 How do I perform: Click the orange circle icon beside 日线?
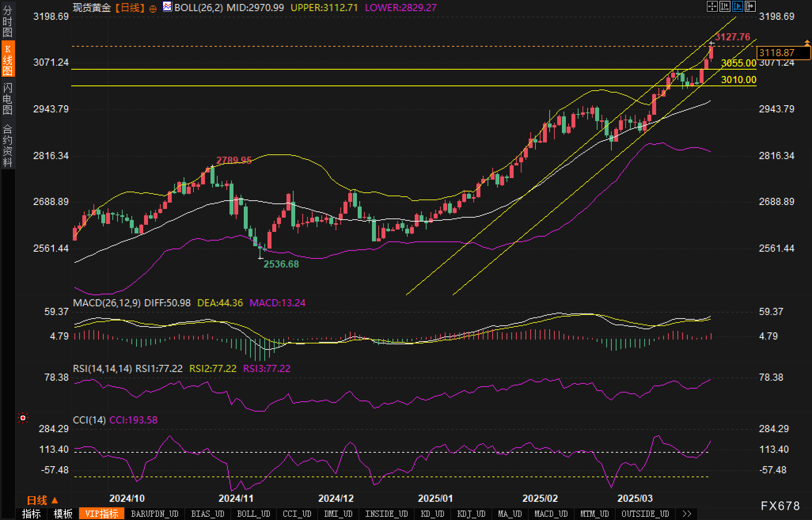point(153,9)
